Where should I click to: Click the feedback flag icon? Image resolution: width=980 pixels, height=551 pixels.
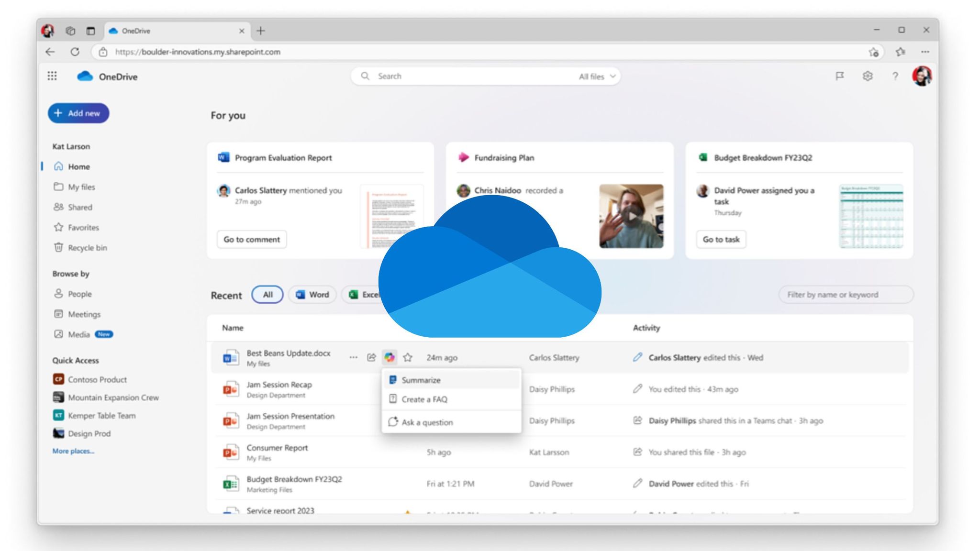pyautogui.click(x=840, y=76)
